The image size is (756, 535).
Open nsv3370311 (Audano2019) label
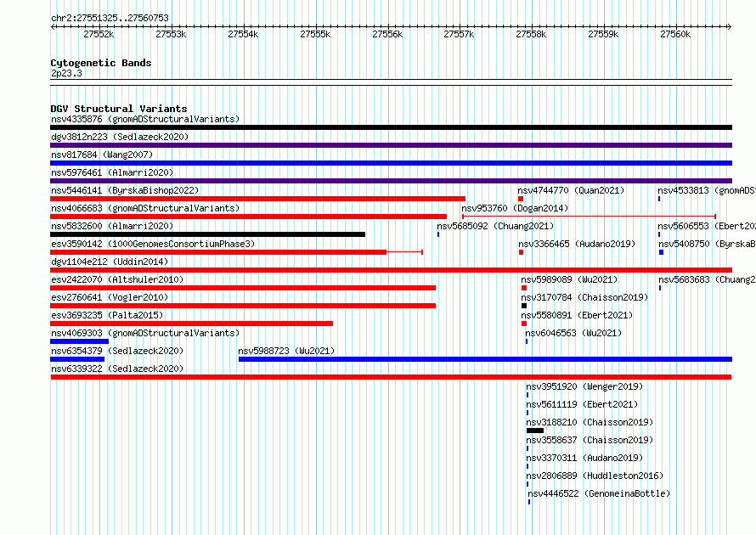584,458
